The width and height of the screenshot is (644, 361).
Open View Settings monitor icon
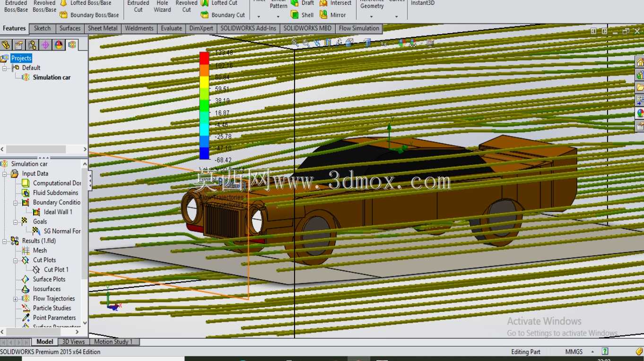[x=430, y=43]
